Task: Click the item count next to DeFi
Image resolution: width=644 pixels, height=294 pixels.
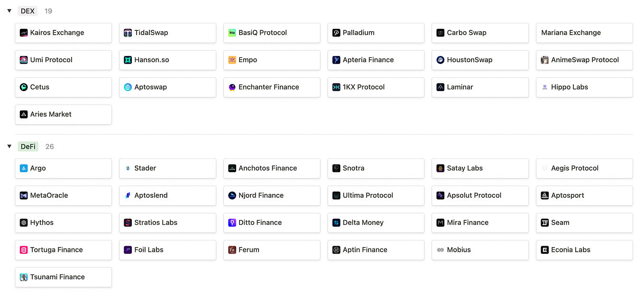Action: (49, 147)
